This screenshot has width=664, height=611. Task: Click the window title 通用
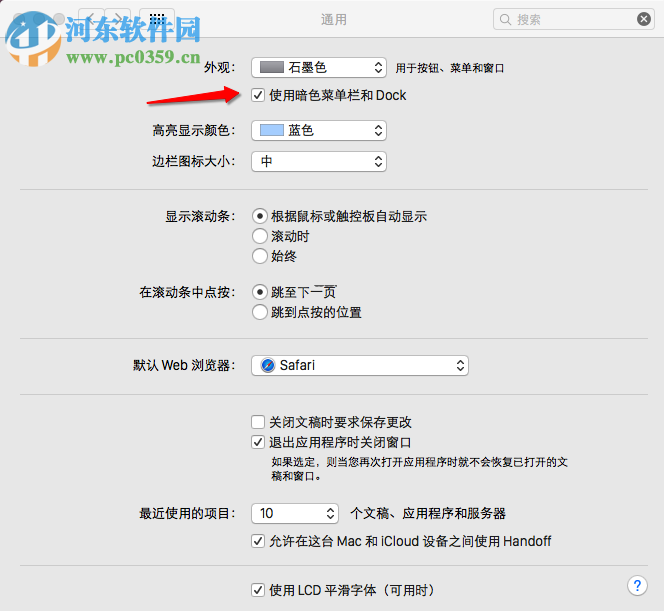[334, 19]
